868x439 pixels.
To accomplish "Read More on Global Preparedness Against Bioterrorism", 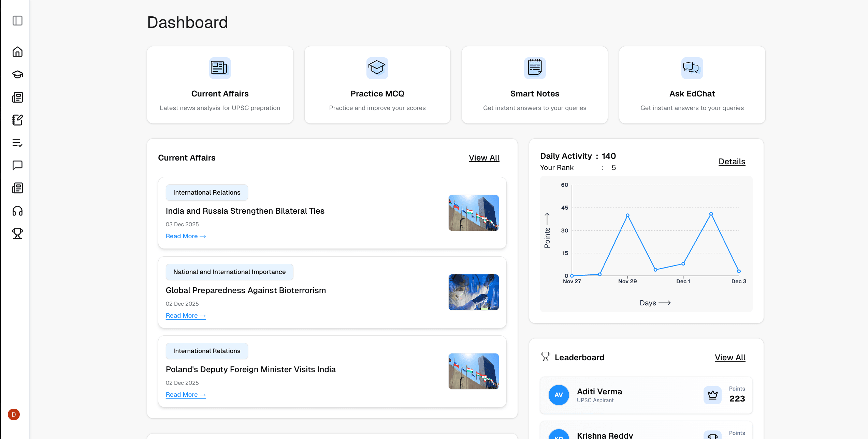I will click(186, 316).
